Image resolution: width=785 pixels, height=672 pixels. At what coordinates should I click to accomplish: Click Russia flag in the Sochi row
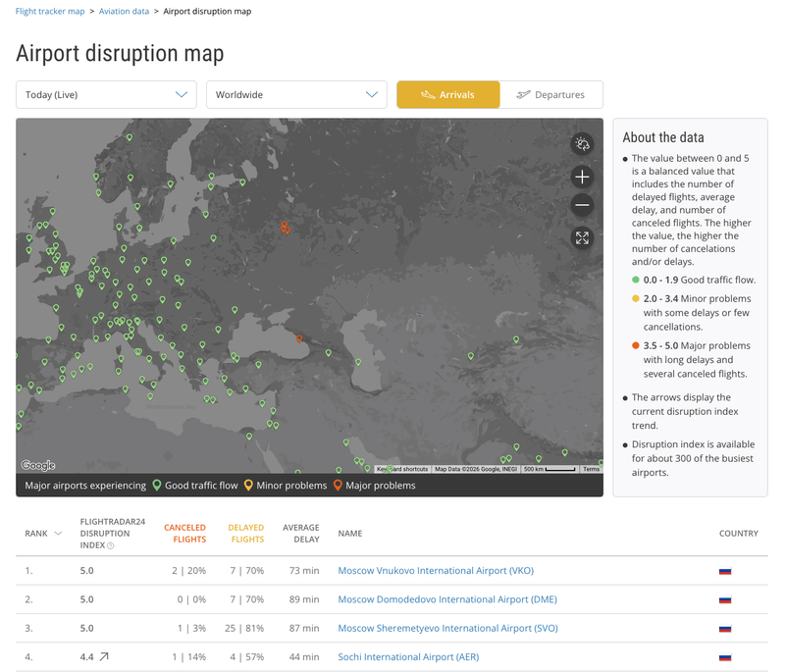click(725, 657)
